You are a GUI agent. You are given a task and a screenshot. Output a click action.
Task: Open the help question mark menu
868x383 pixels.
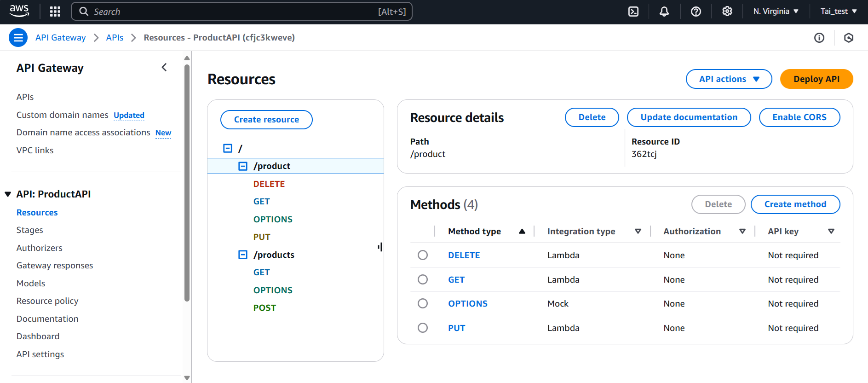tap(696, 12)
